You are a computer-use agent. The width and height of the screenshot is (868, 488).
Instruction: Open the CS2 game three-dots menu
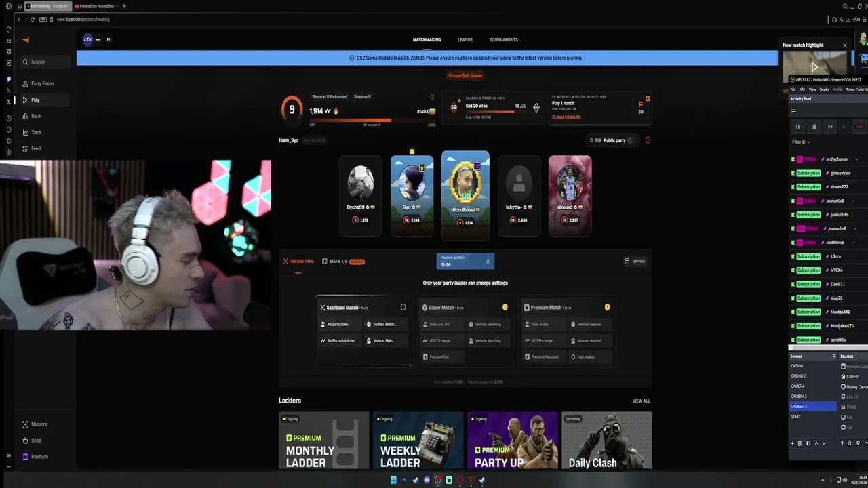coord(98,39)
